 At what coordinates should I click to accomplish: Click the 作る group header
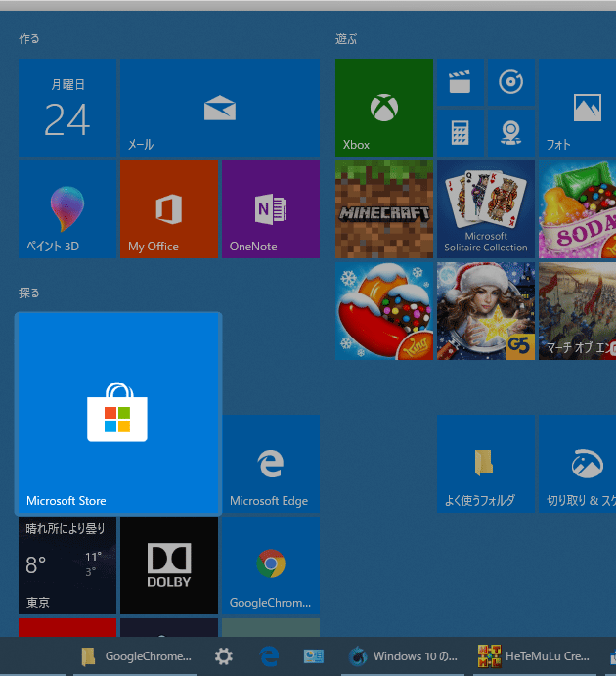(29, 39)
